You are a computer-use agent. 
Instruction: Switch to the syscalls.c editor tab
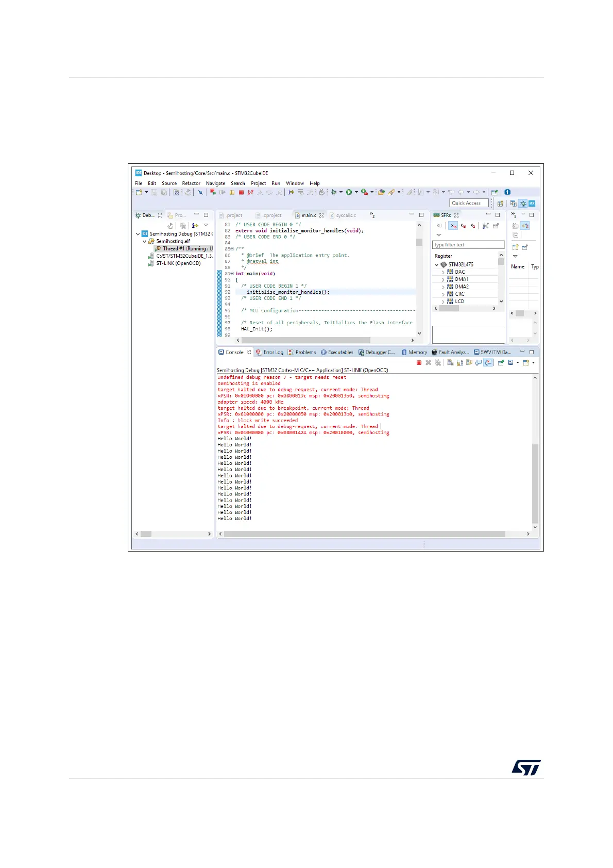(x=343, y=215)
